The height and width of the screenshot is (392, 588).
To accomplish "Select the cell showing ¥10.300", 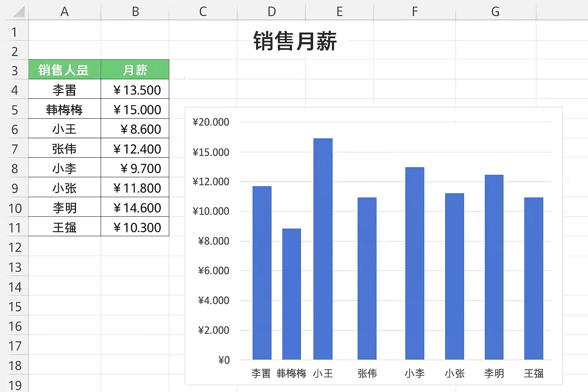I will click(135, 227).
